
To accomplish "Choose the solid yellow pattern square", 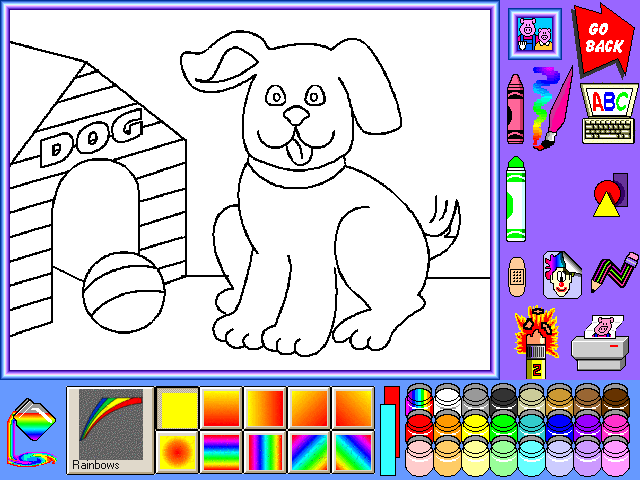I will (x=177, y=407).
